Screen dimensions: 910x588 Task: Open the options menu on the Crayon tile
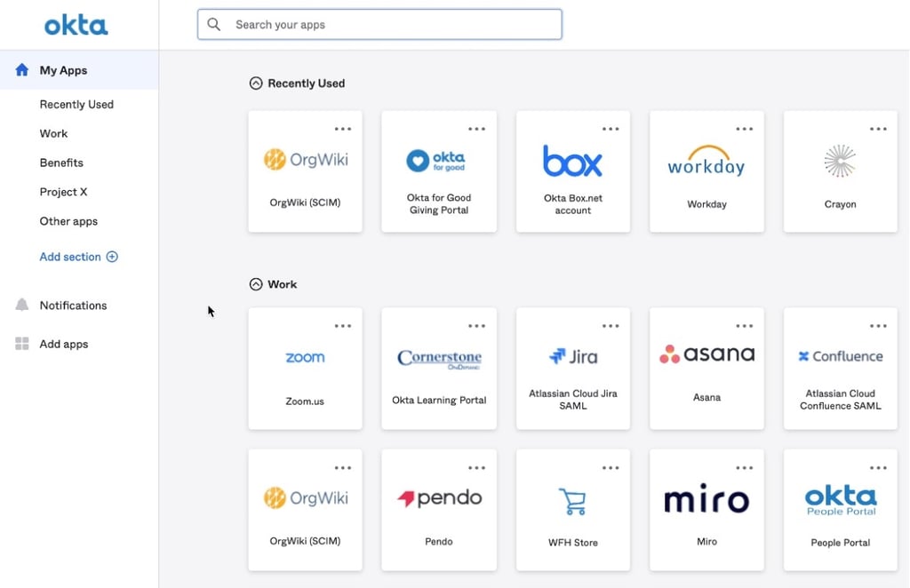tap(878, 128)
